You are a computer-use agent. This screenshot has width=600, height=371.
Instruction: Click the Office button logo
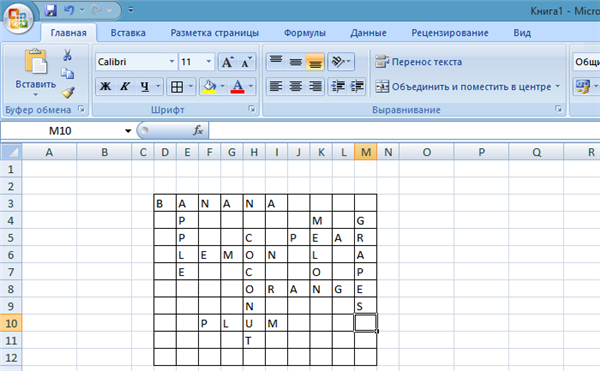click(18, 18)
